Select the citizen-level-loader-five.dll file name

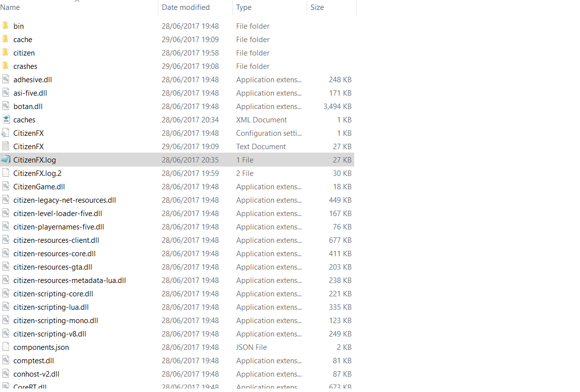click(x=58, y=213)
